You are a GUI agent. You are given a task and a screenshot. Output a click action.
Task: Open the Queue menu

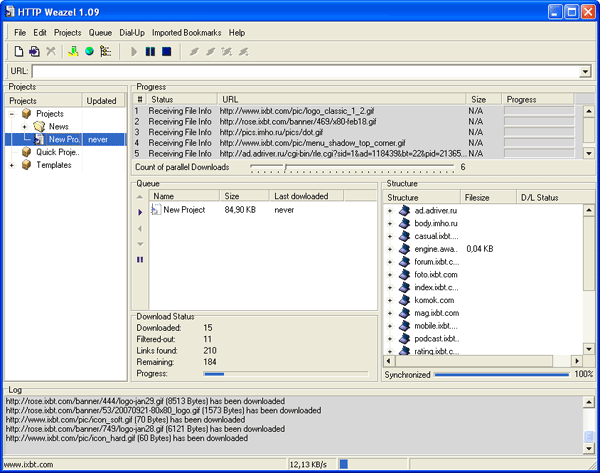point(100,33)
